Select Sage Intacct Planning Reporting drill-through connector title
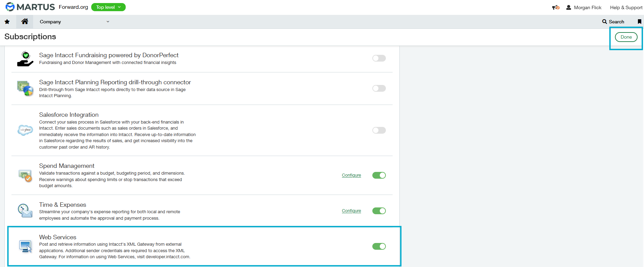 tap(115, 82)
